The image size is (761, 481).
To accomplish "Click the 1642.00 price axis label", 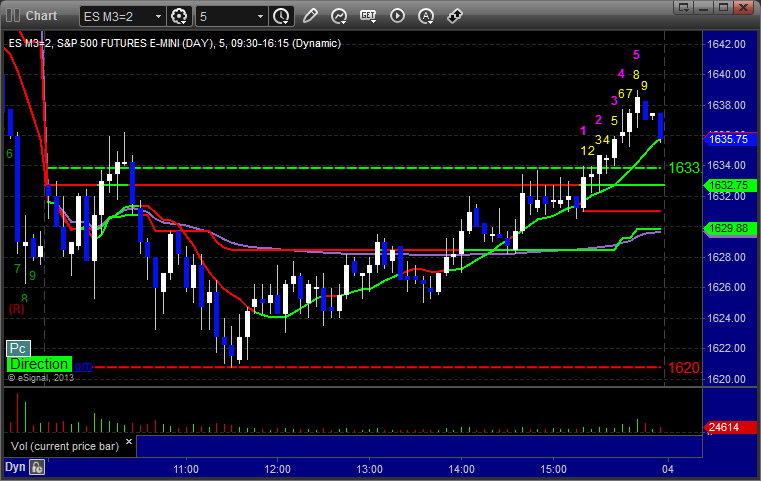I will 726,44.
